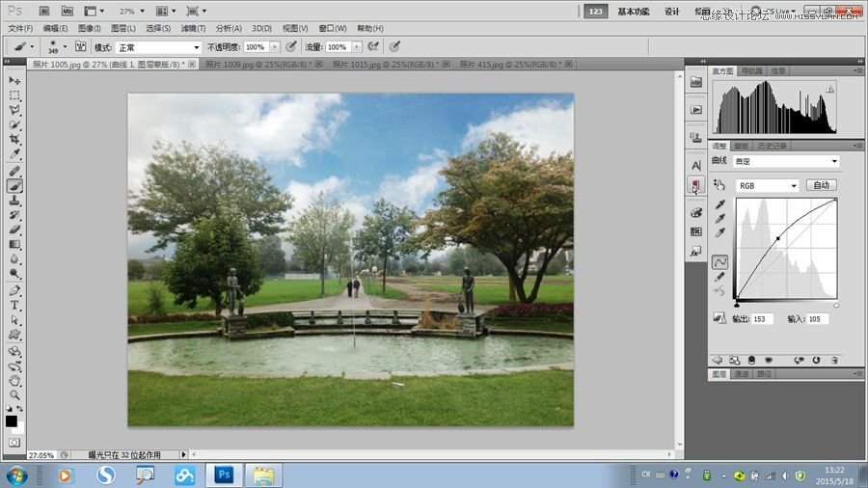Screen dimensions: 868x488
Task: Click the 自动 auto curves button
Action: 821,185
